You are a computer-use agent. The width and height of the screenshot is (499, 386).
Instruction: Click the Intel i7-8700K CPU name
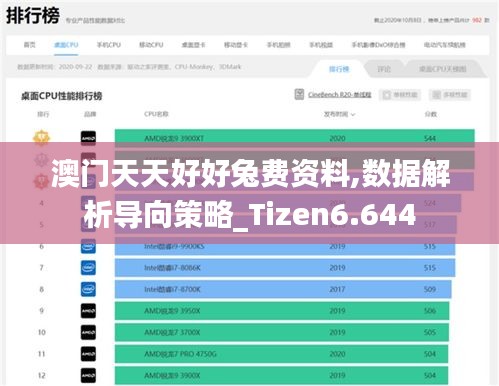[172, 289]
